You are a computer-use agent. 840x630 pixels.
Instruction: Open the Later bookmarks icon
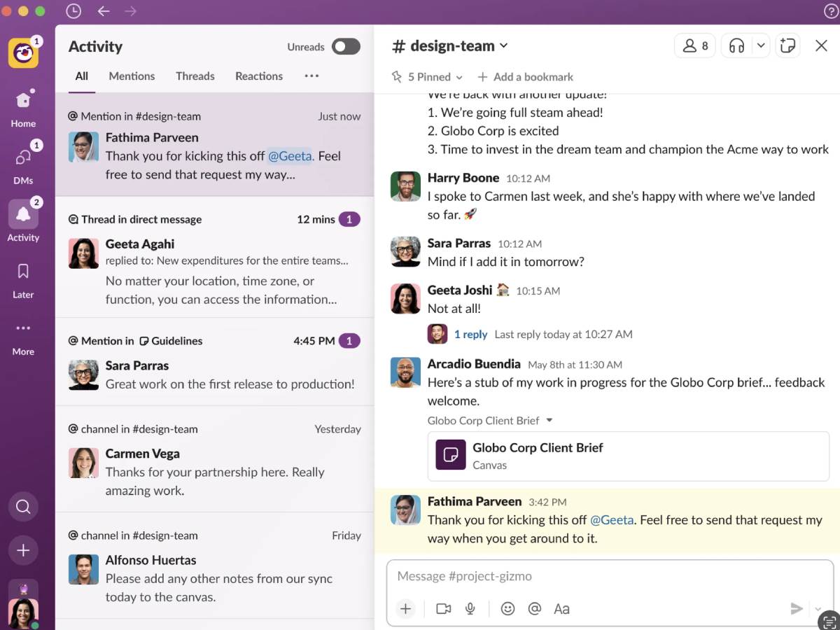coord(23,272)
